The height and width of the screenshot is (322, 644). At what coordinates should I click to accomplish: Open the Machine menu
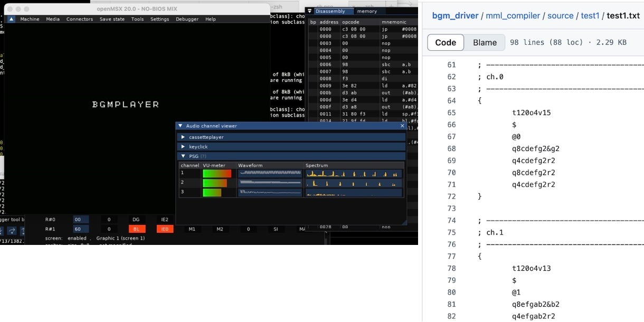[x=30, y=19]
